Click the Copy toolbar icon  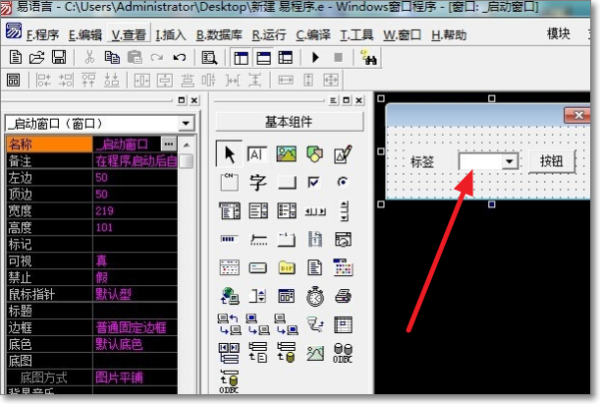112,57
